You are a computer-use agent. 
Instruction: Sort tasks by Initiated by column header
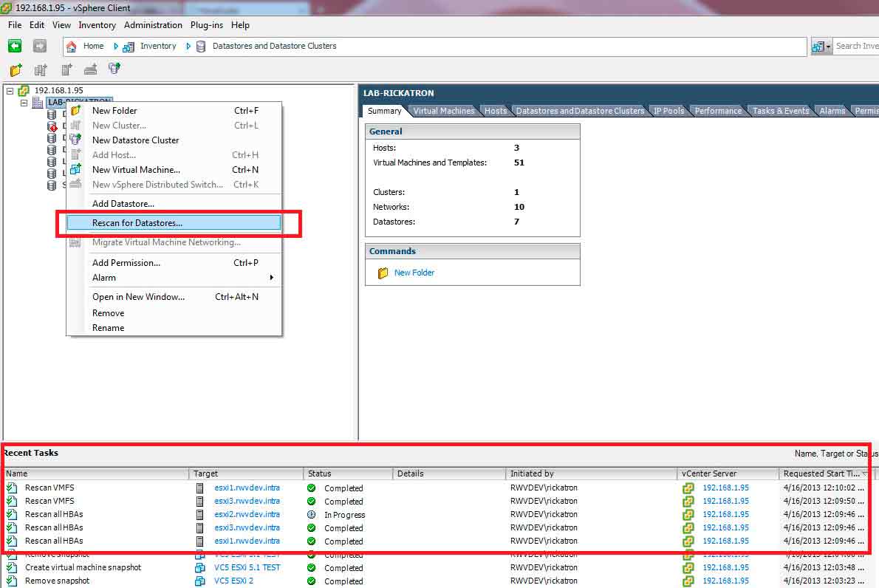pyautogui.click(x=592, y=474)
